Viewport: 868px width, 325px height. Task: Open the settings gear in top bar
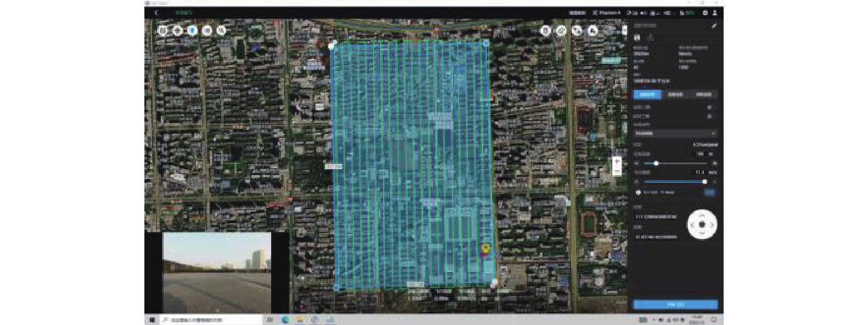click(x=705, y=13)
